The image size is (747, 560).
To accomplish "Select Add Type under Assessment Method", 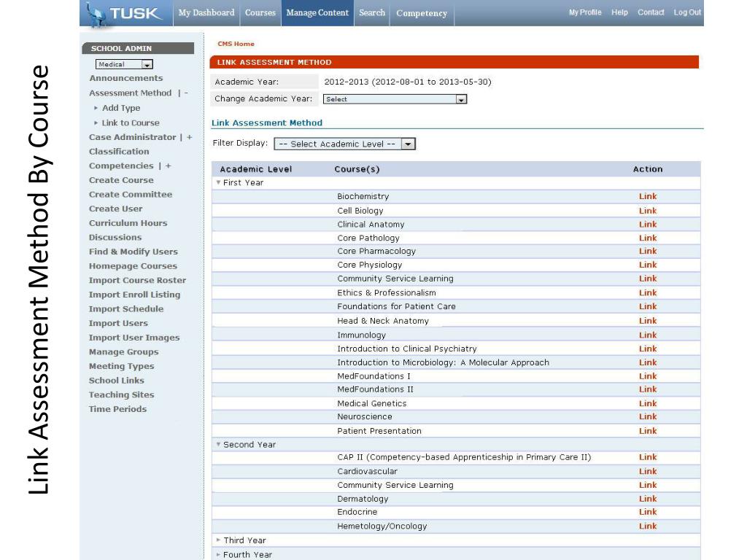I will click(x=121, y=108).
